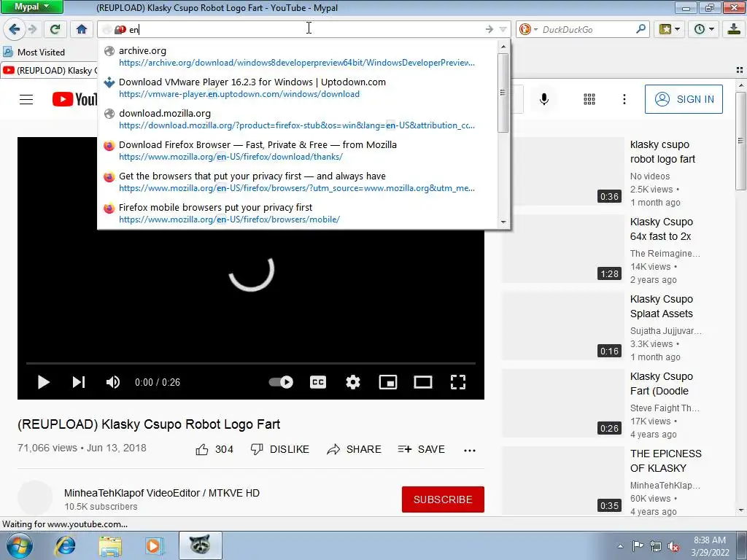This screenshot has height=560, width=747.
Task: Open the Mypal application menu
Action: [31, 7]
